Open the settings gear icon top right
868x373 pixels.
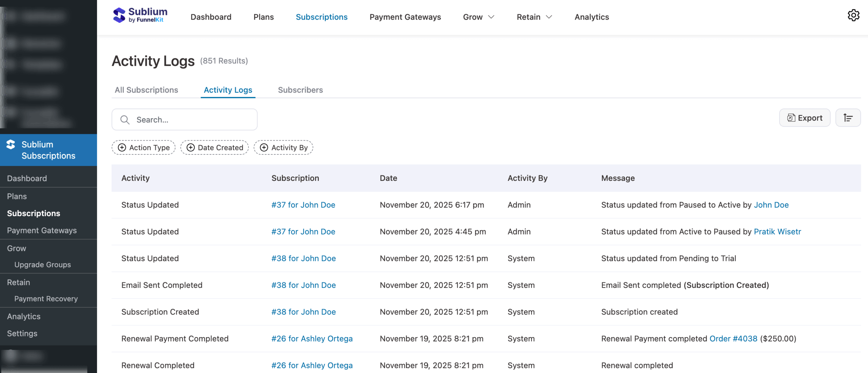click(853, 15)
